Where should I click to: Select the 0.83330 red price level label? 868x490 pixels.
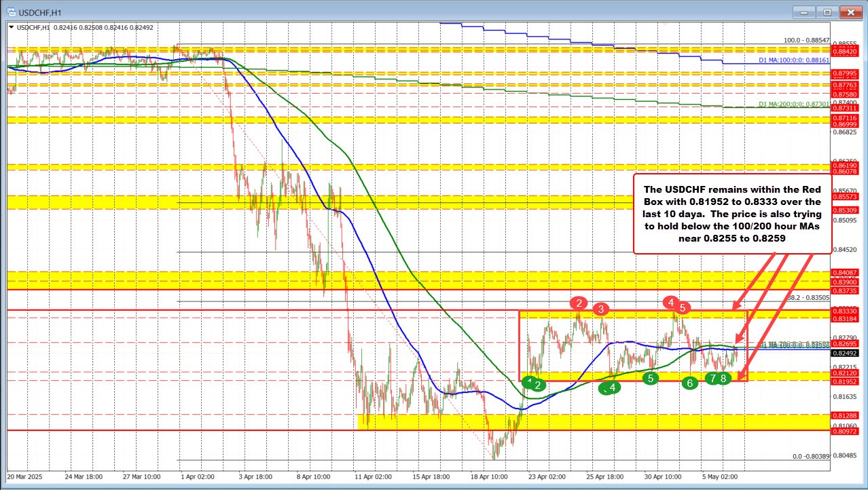[x=847, y=310]
